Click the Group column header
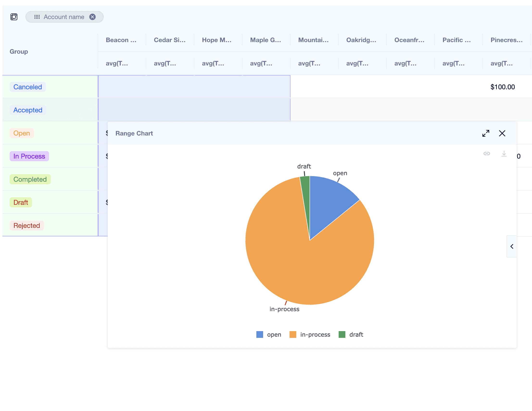This screenshot has width=532, height=411. pos(19,52)
